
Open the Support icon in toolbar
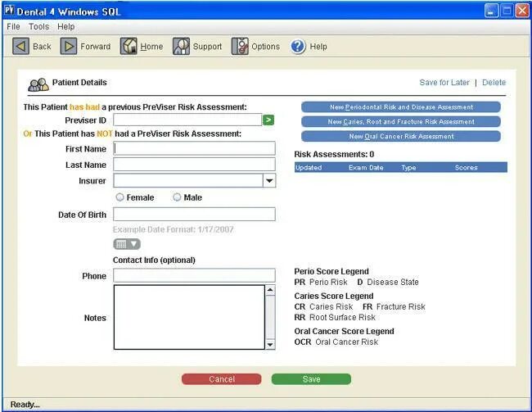[x=181, y=46]
